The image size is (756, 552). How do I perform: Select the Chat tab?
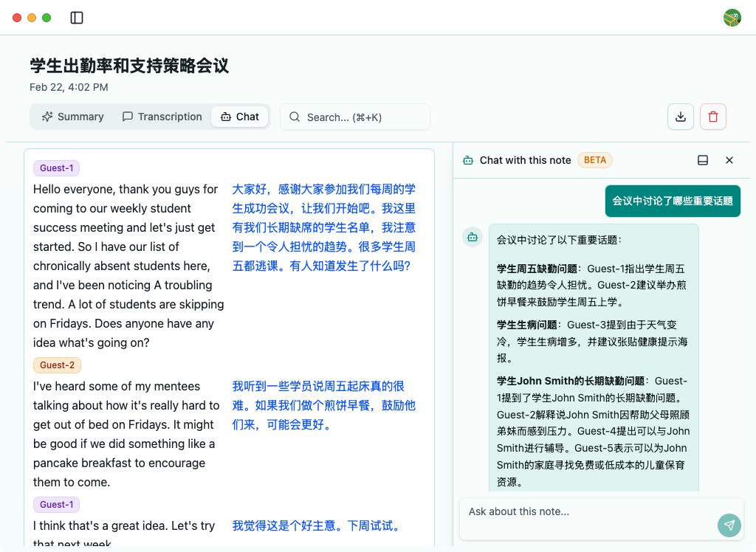pyautogui.click(x=240, y=117)
